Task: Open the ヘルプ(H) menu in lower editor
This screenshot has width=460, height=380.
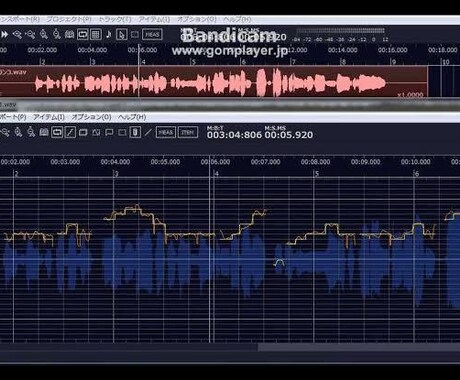Action: pos(132,117)
